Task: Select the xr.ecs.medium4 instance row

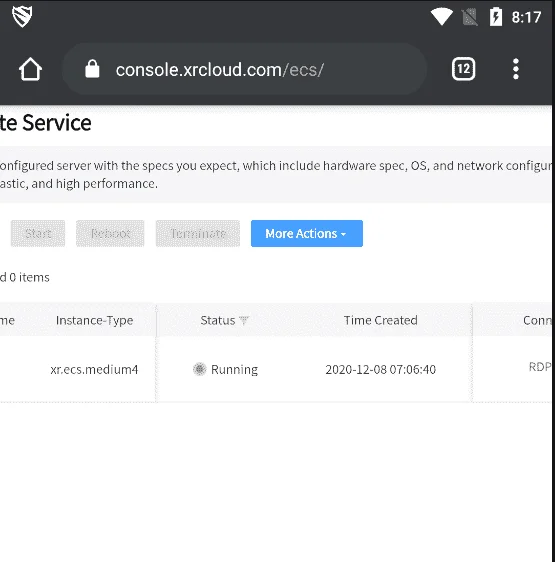Action: [x=276, y=369]
